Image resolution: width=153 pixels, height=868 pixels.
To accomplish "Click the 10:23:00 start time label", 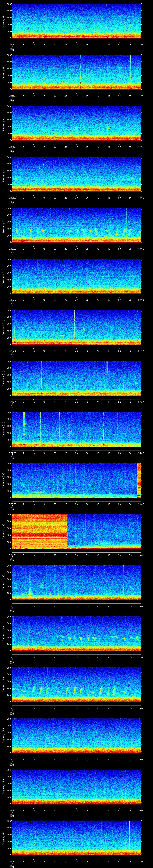I will (12, 504).
